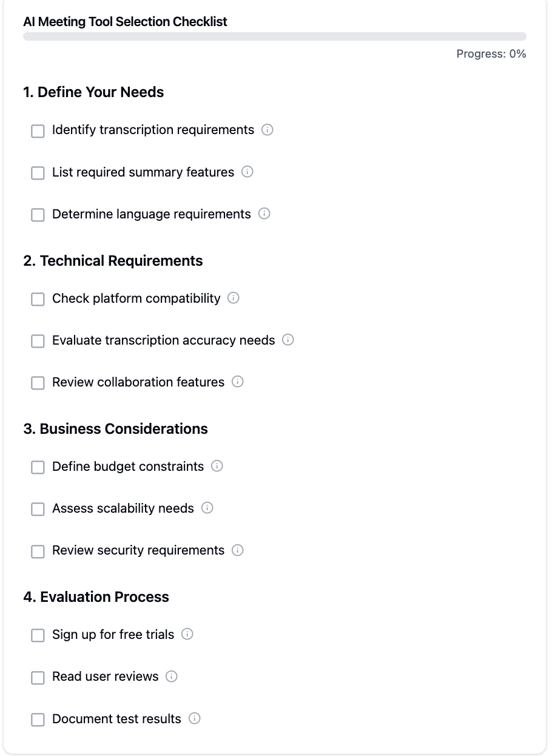
Task: Check the Define budget constraints box
Action: coord(38,467)
